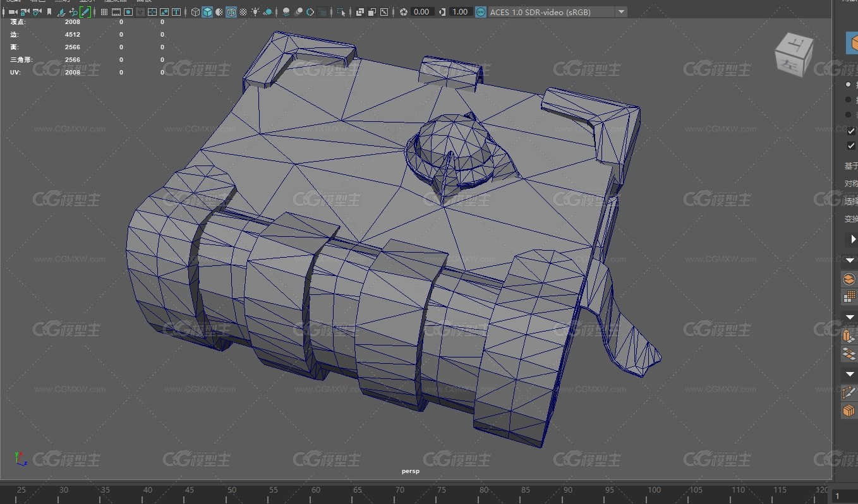
Task: Toggle the film gate icon
Action: pyautogui.click(x=116, y=12)
